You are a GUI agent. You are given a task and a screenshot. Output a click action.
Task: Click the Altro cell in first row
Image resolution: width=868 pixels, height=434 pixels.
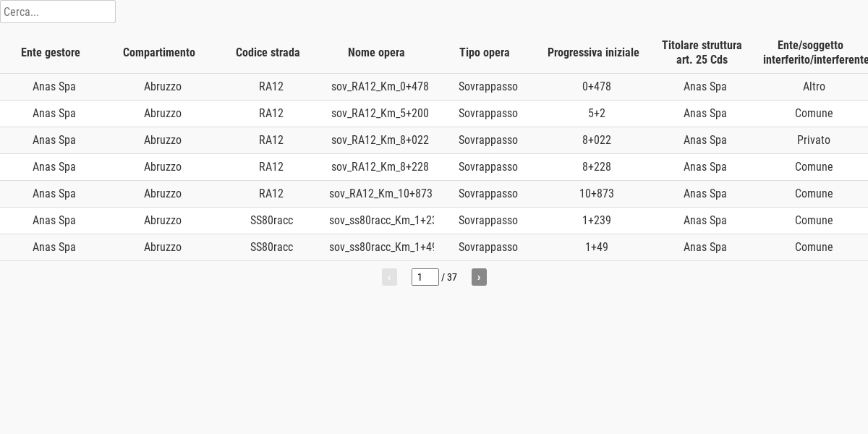(x=814, y=87)
